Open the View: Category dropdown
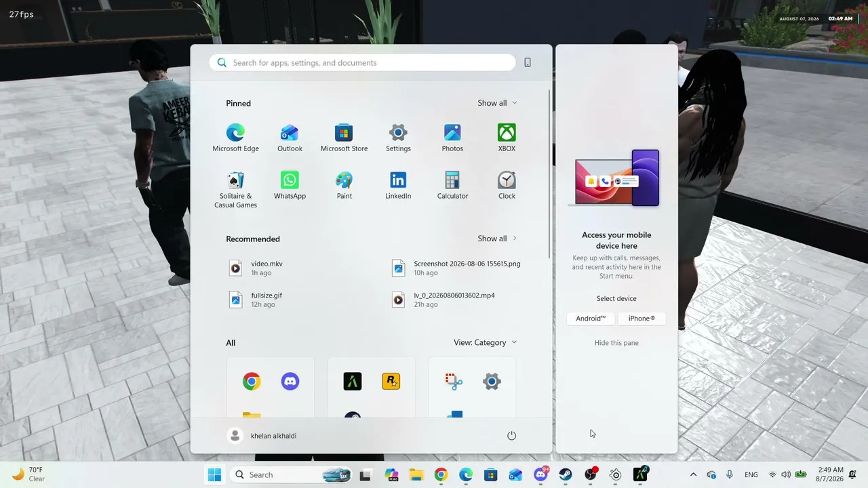This screenshot has width=868, height=488. click(x=486, y=342)
